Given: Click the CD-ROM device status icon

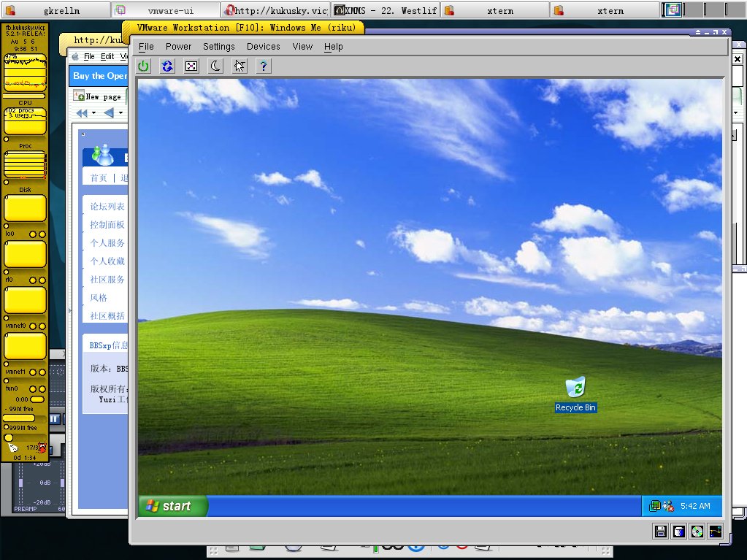Looking at the screenshot, I should 697,531.
